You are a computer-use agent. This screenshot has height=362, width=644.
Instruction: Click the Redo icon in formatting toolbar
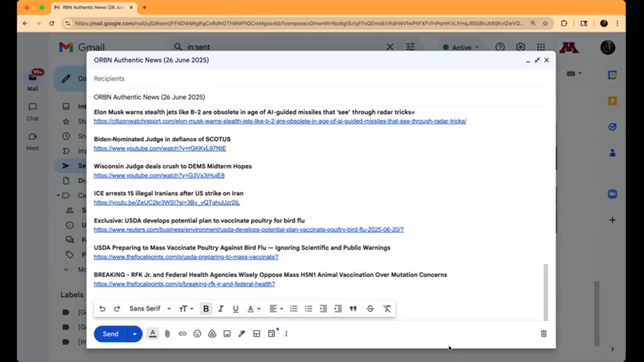(117, 309)
